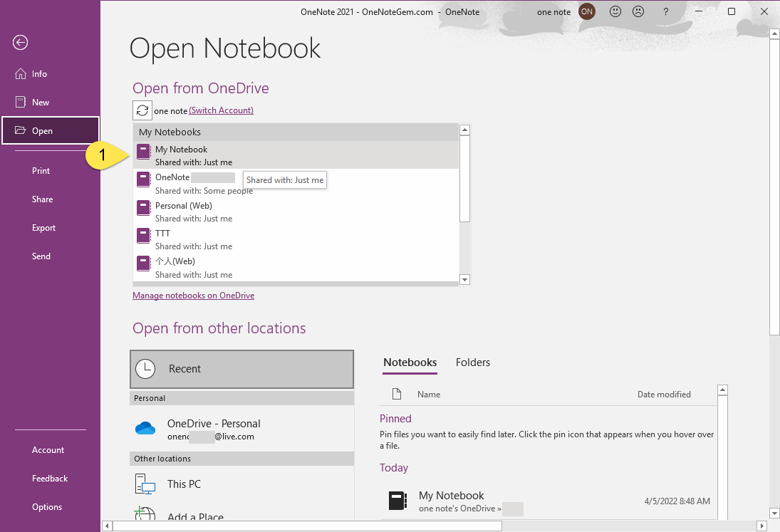This screenshot has width=780, height=532.
Task: Select the Export menu item
Action: pos(42,227)
